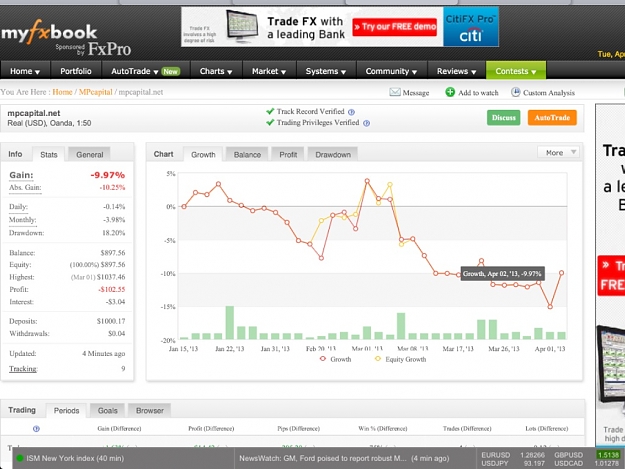Click the Apr 02 '13 growth data point
This screenshot has height=469, width=625.
[562, 273]
